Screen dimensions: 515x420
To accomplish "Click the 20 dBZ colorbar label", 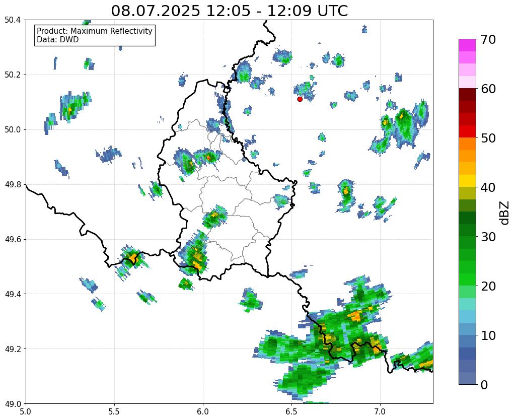I will [x=487, y=286].
